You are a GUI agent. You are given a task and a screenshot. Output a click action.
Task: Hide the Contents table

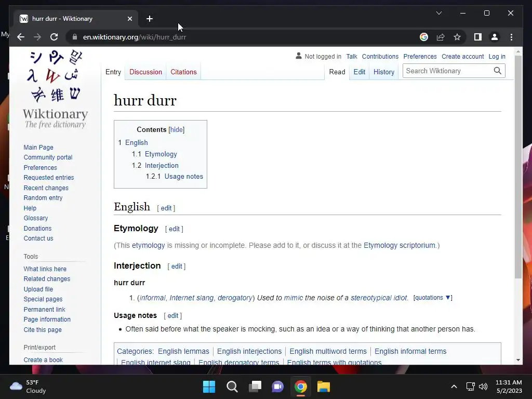pos(177,129)
